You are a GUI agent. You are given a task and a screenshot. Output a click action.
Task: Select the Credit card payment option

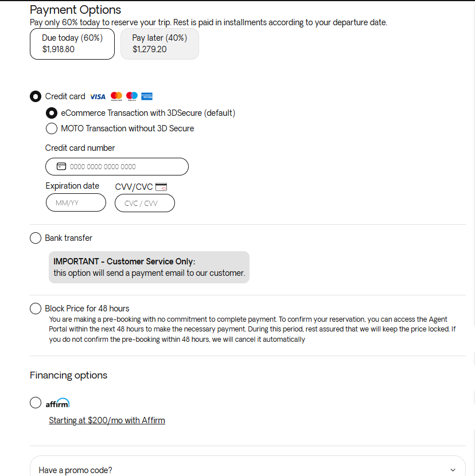click(x=36, y=96)
